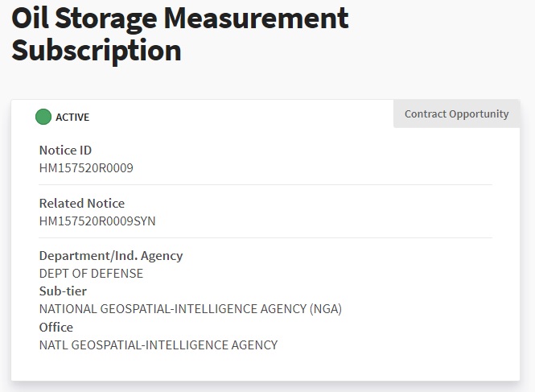Click the divider line under Related Notice

pos(265,237)
